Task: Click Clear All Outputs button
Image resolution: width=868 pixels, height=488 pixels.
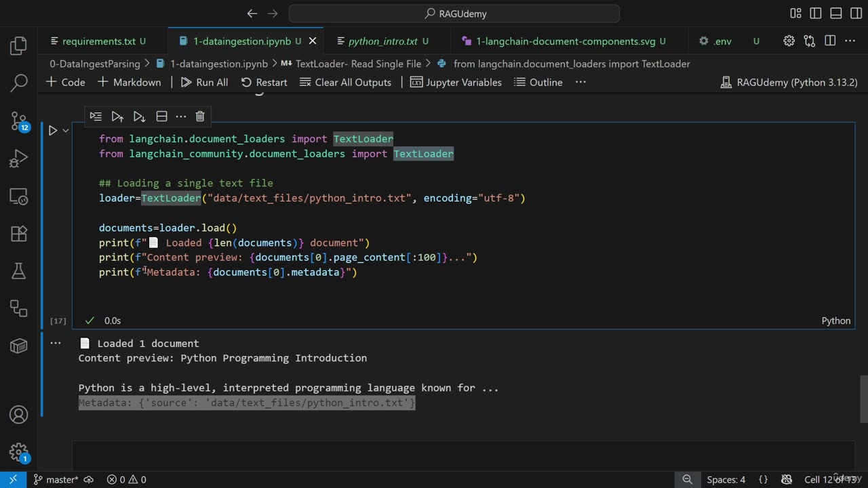Action: 345,82
